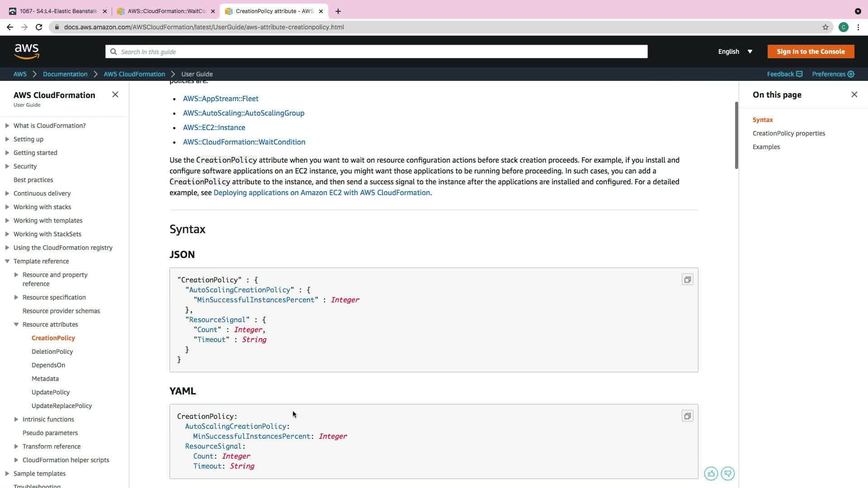
Task: Click Sign In to the Console button
Action: pyautogui.click(x=811, y=52)
